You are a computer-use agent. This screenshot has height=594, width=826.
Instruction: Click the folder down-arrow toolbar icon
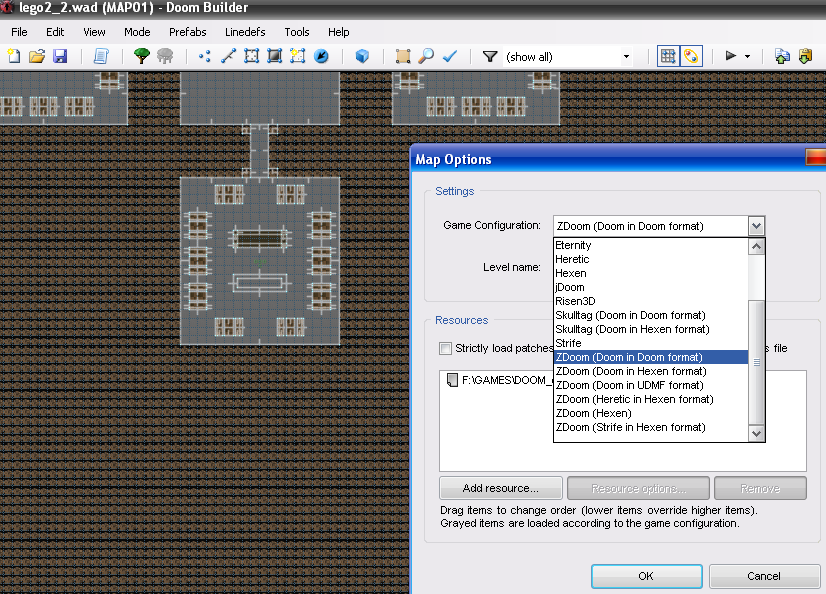point(805,56)
